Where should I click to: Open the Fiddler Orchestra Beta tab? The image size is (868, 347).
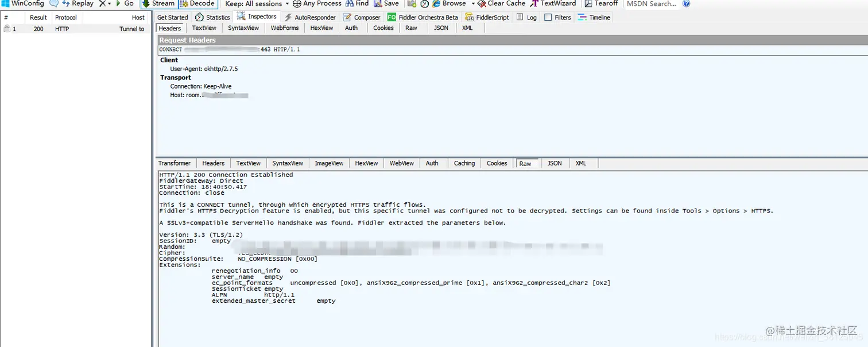click(x=423, y=17)
